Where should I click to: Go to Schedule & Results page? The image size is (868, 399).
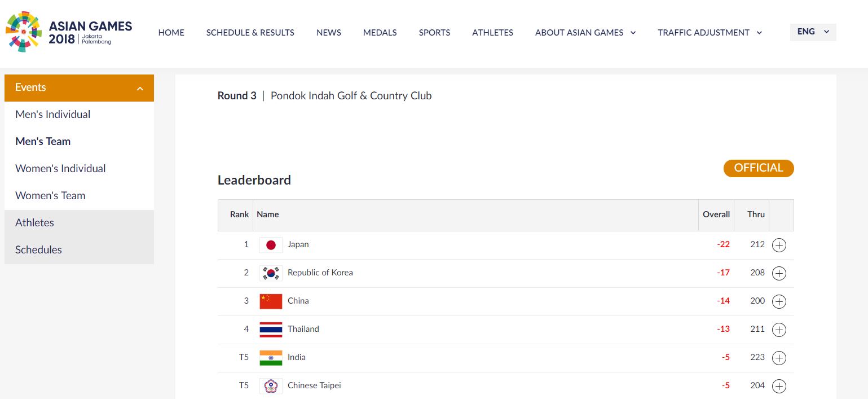point(250,33)
